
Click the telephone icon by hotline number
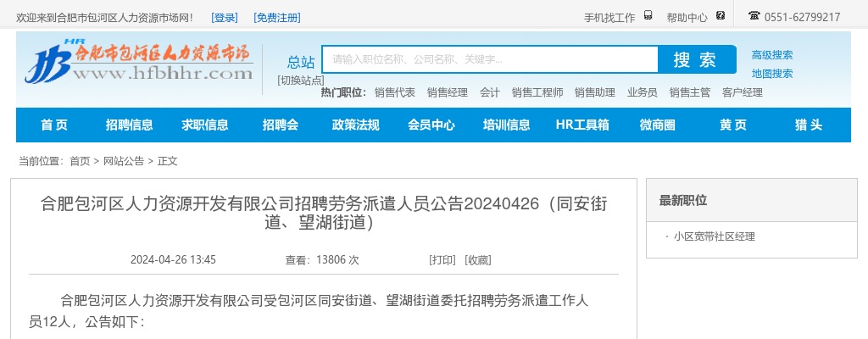pos(754,16)
